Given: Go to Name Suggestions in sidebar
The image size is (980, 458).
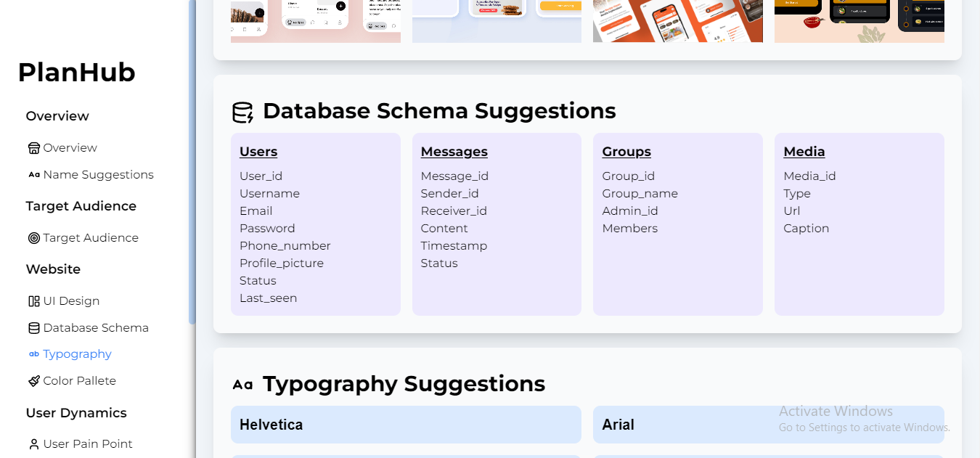Looking at the screenshot, I should (98, 175).
